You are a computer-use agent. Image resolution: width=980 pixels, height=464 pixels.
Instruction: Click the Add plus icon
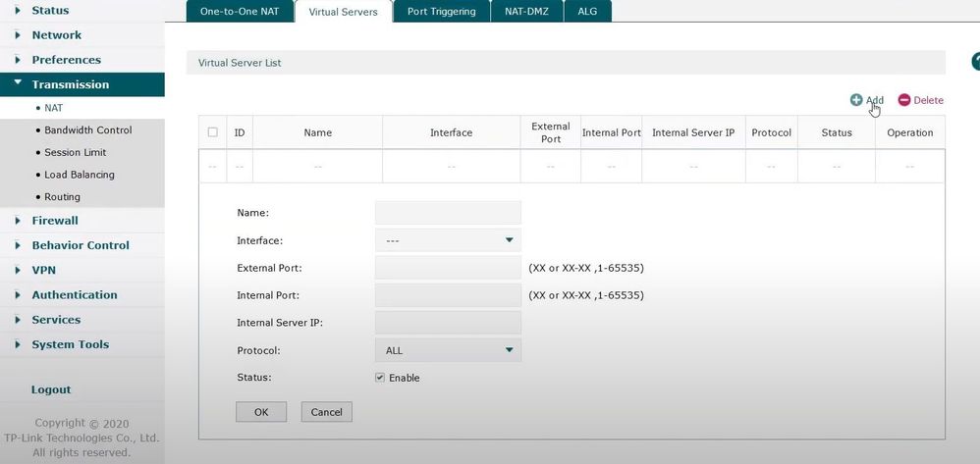point(856,100)
